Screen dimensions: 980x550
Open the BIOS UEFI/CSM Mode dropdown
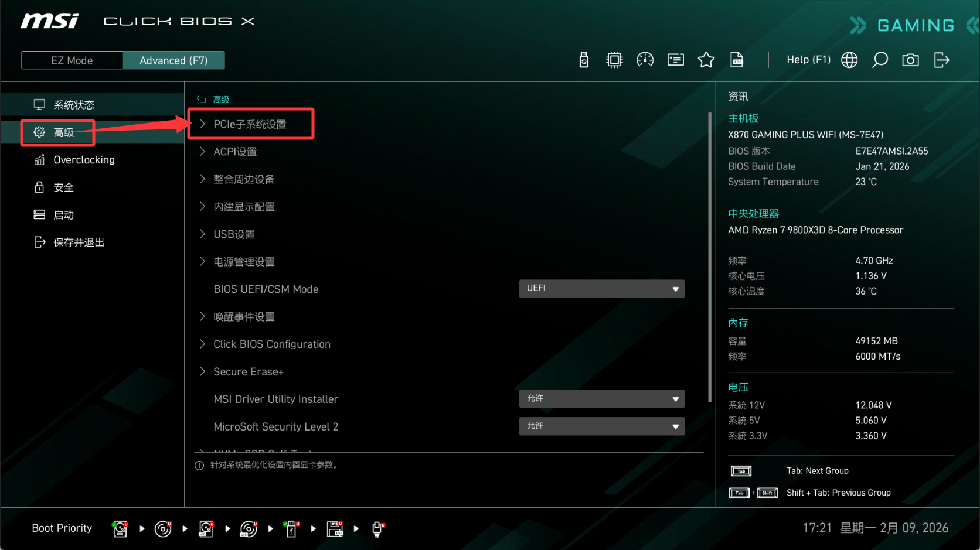coord(601,289)
